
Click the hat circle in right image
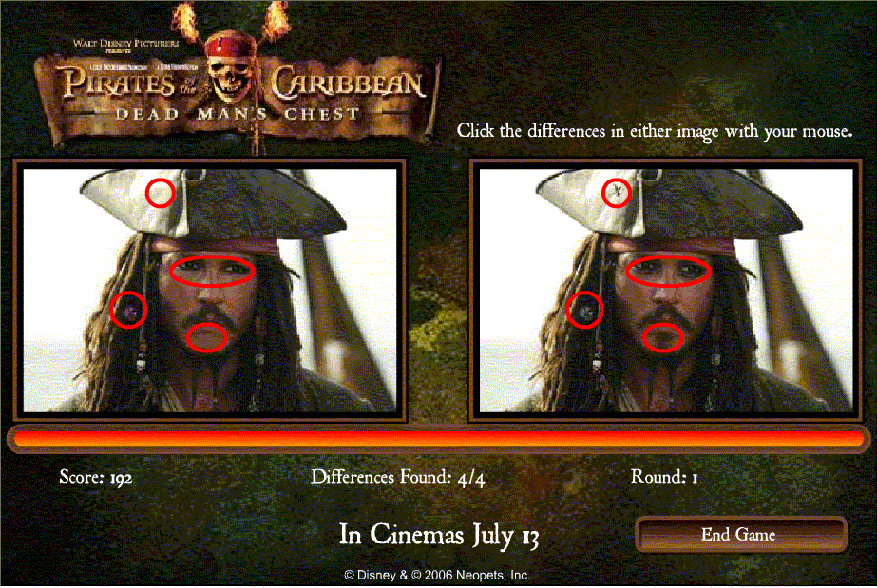pos(617,194)
